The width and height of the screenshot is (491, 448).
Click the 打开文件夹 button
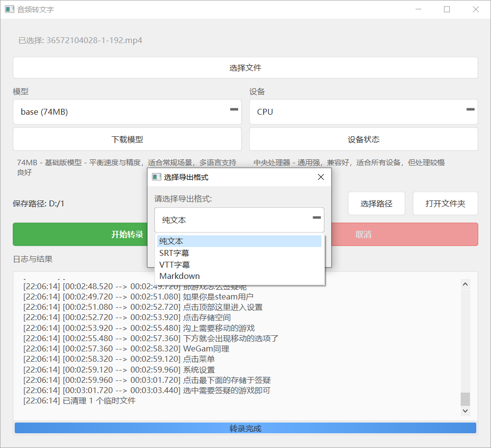pos(445,203)
